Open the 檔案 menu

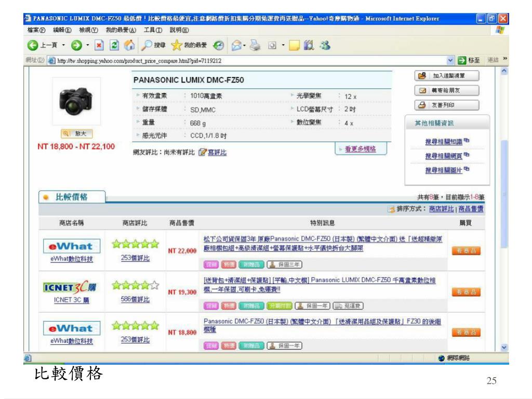pyautogui.click(x=36, y=30)
